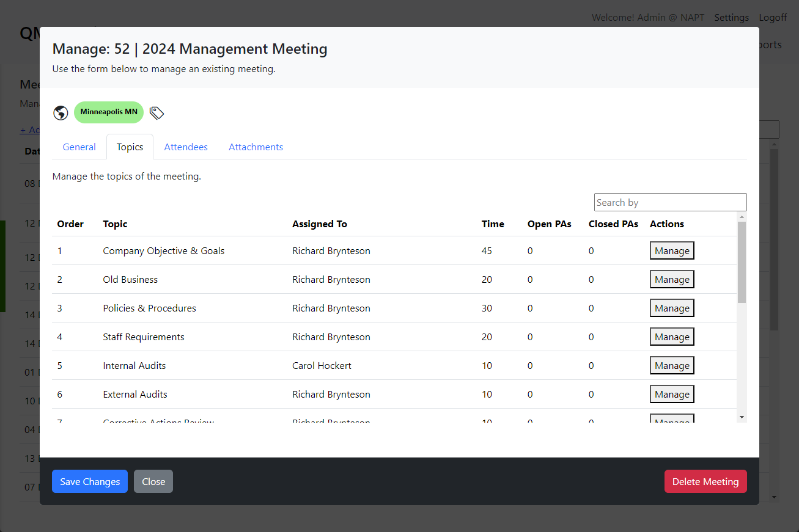
Task: Click the Company Objective & Goals text
Action: [x=164, y=251]
